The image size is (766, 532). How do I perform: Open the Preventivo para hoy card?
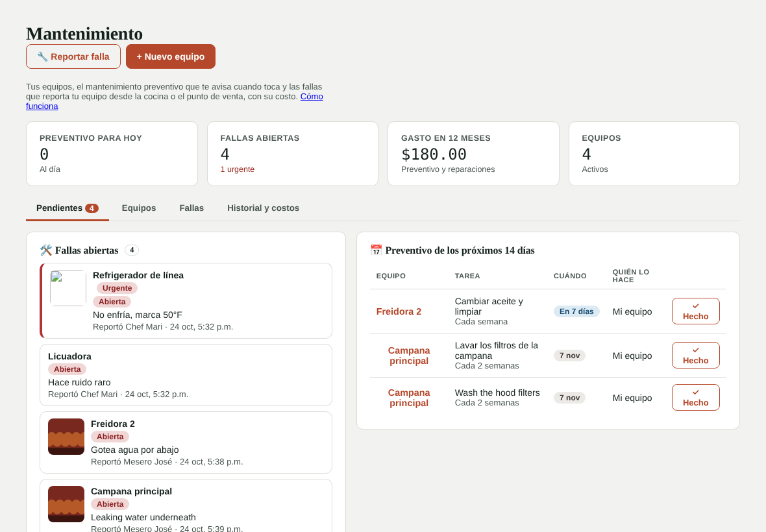click(112, 154)
